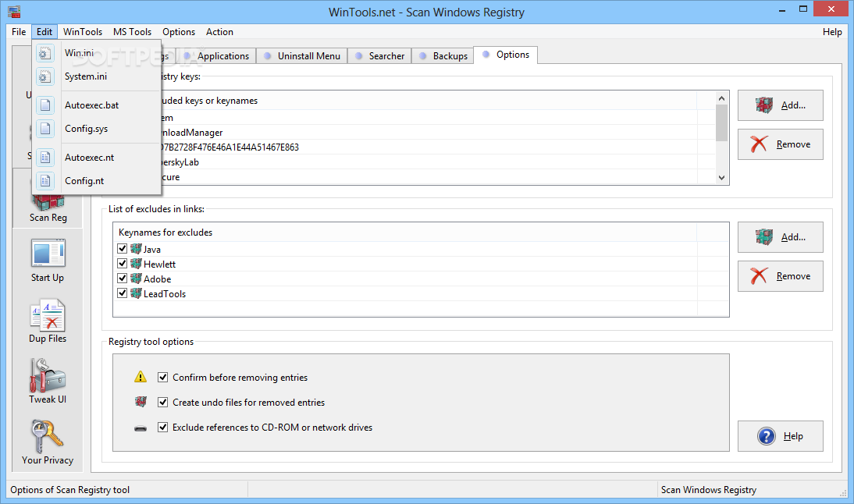Screen dimensions: 854x504
Task: Open the WinTools menu
Action: point(83,31)
